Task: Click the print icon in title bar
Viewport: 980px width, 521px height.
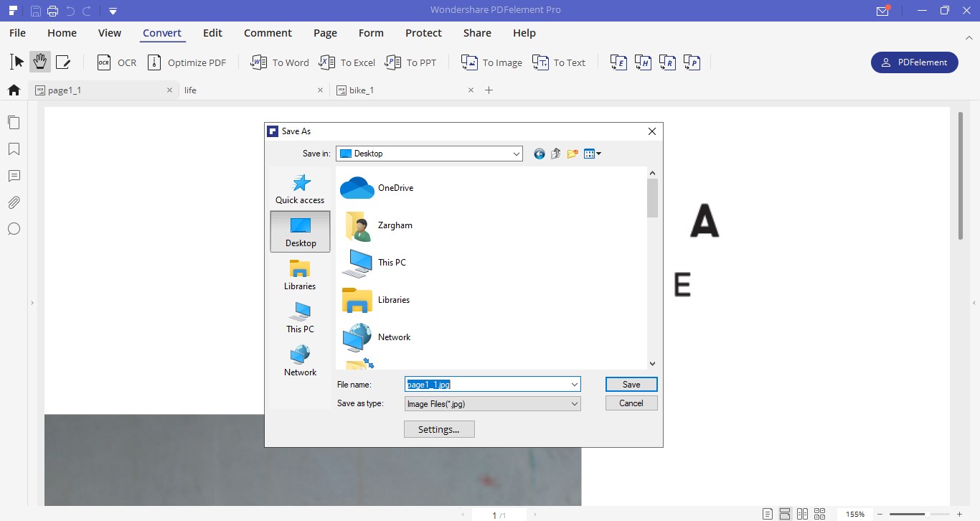Action: click(52, 11)
